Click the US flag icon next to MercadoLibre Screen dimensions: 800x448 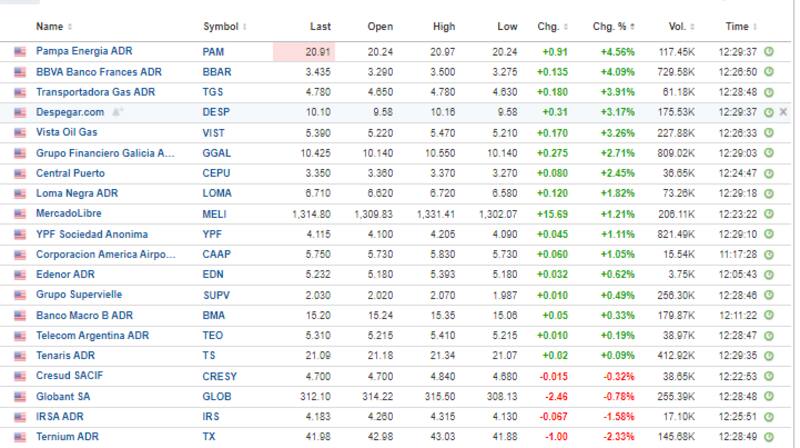point(19,214)
